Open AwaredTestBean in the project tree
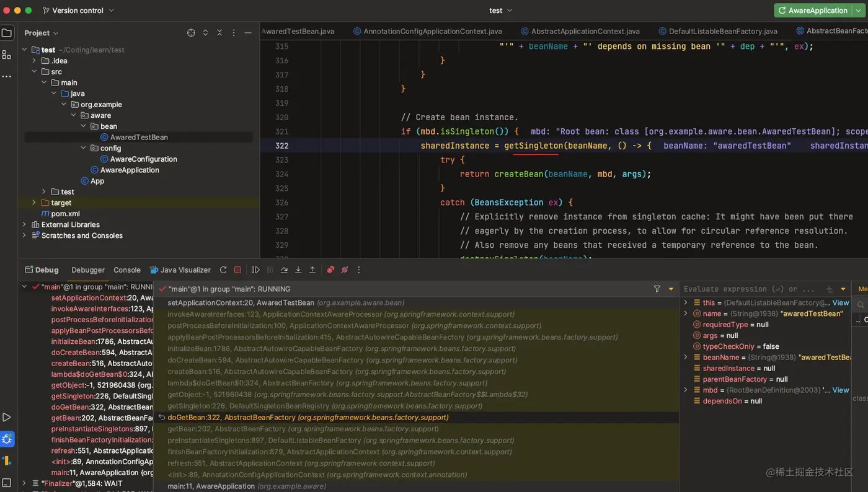Viewport: 868px width, 492px height. click(138, 137)
